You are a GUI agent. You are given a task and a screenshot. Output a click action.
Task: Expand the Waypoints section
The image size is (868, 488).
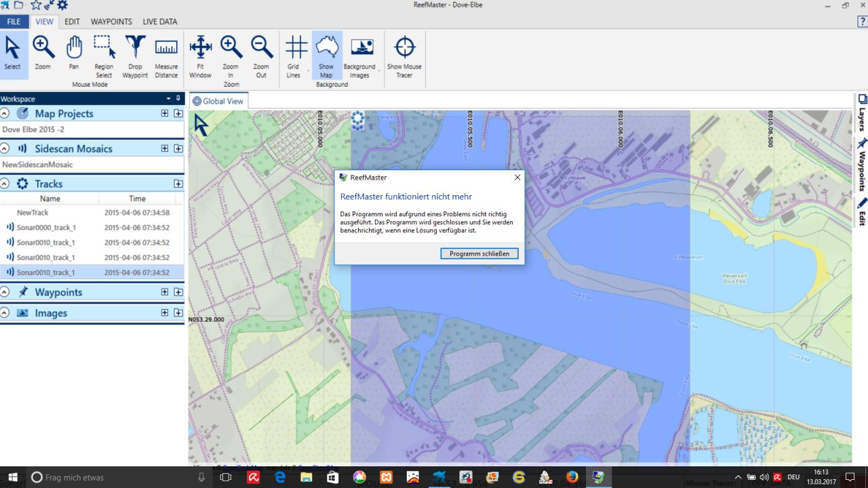pos(5,292)
